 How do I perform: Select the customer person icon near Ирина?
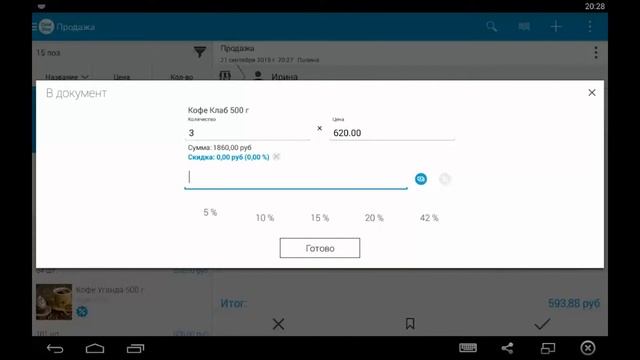(x=258, y=76)
